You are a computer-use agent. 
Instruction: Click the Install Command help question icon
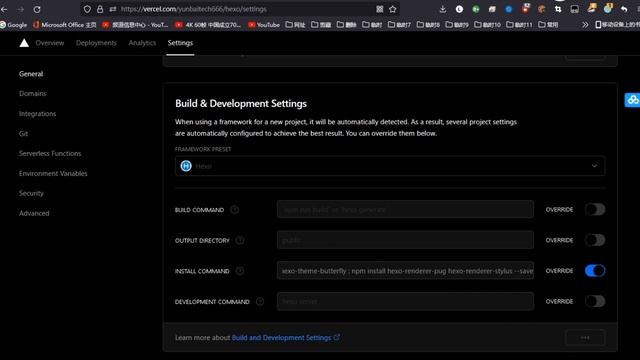[x=240, y=271]
